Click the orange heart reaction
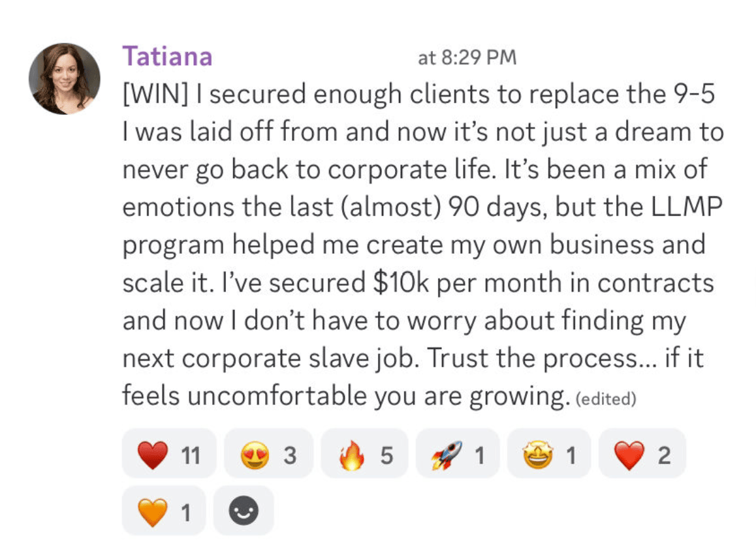 pyautogui.click(x=164, y=511)
